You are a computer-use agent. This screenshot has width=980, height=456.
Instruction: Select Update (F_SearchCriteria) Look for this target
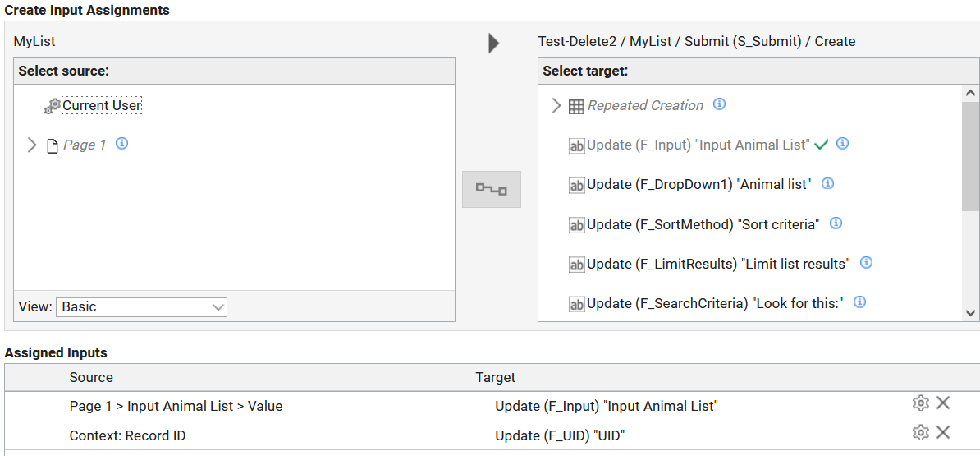click(714, 303)
